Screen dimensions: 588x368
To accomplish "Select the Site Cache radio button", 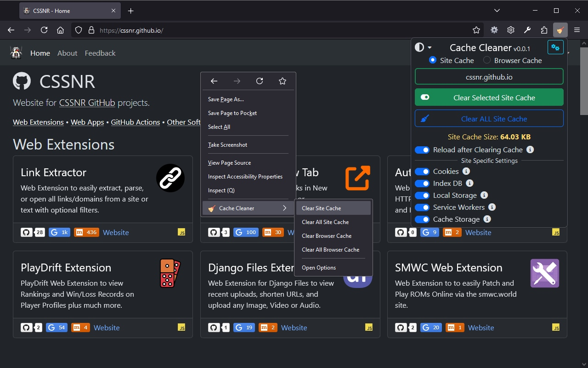I will click(432, 60).
